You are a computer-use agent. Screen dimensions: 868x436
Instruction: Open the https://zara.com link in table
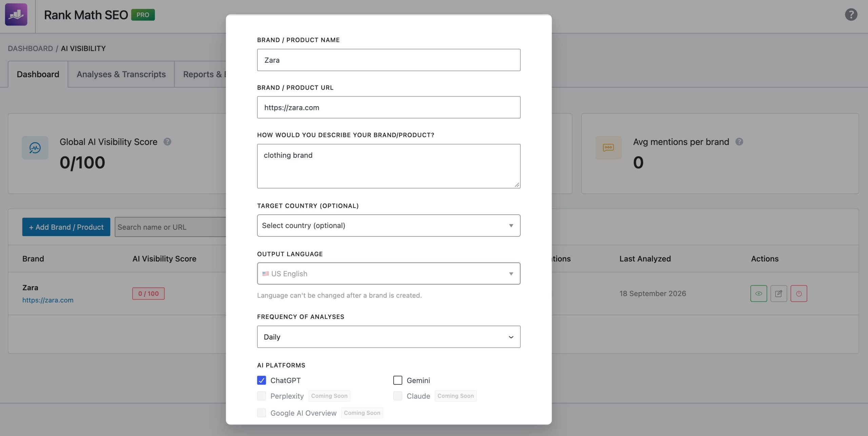[x=48, y=300]
